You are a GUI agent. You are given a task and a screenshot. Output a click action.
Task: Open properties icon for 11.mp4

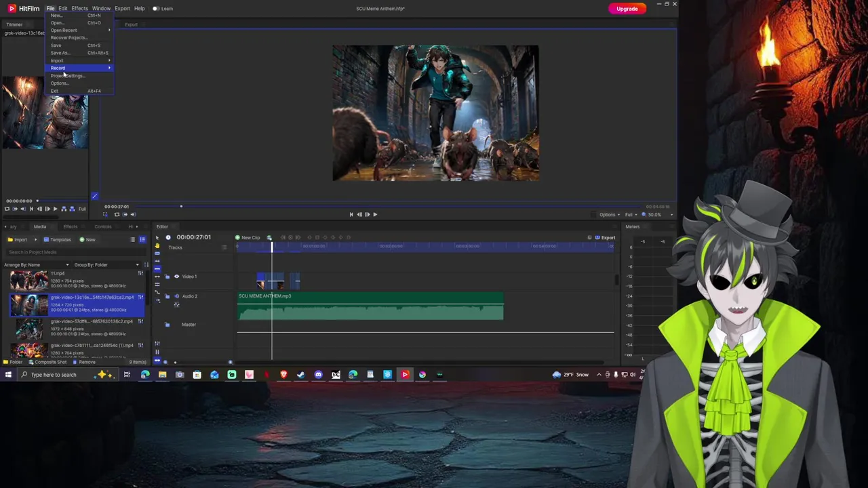point(140,273)
